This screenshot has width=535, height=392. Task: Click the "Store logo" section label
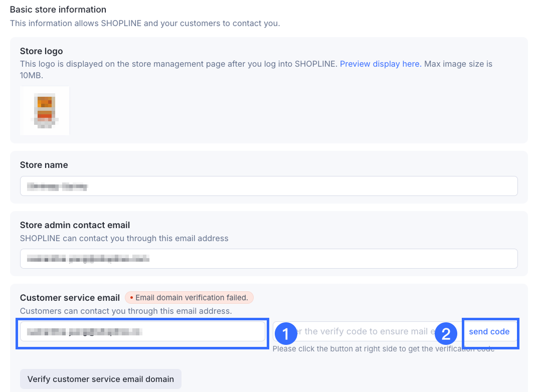tap(42, 51)
